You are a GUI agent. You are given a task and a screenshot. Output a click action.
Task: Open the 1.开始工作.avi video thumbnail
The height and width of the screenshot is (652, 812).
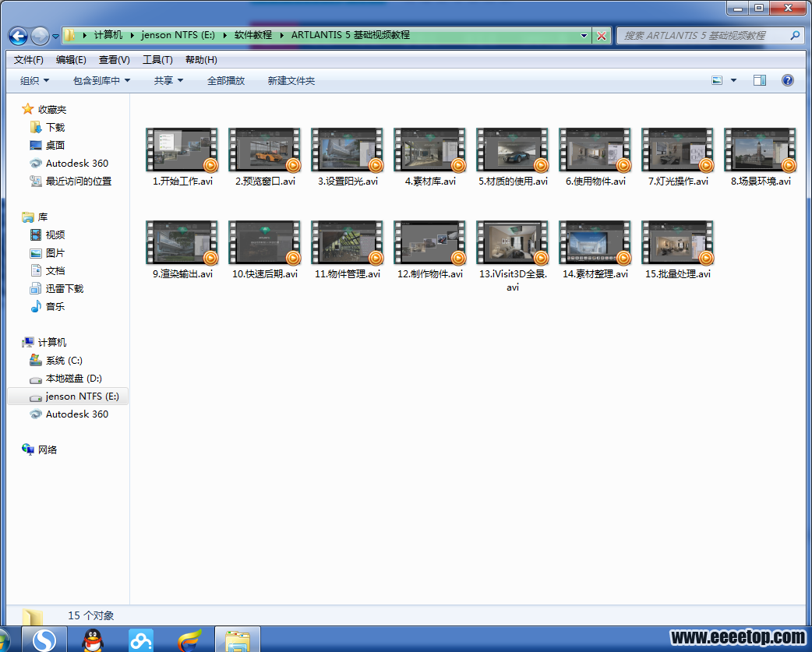pyautogui.click(x=182, y=150)
